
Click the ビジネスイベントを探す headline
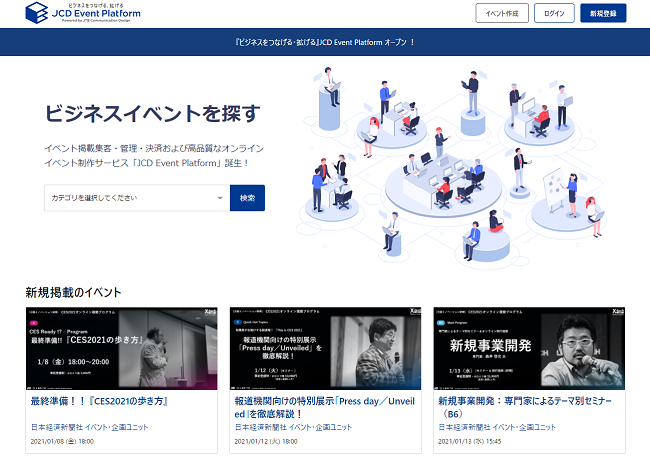[153, 113]
